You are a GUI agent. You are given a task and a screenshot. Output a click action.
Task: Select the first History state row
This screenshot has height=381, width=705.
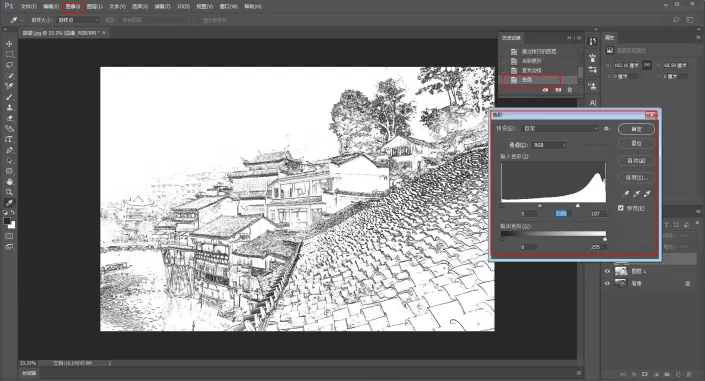(x=539, y=51)
